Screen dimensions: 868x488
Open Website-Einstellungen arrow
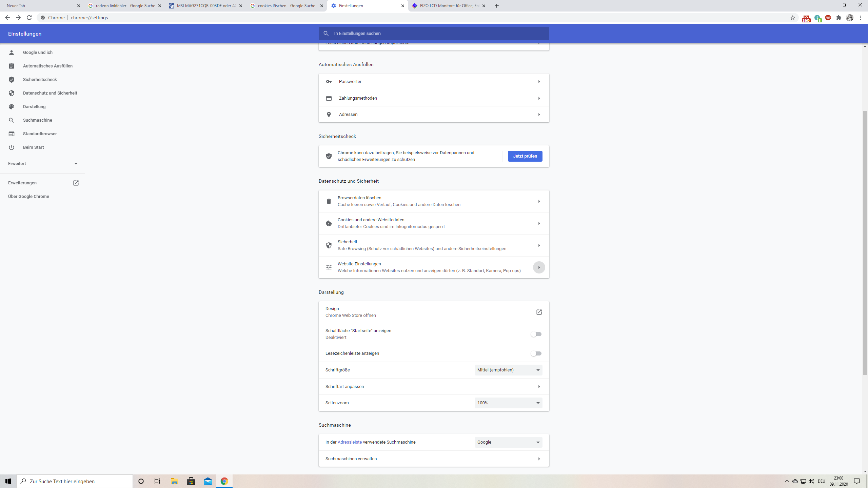[539, 267]
